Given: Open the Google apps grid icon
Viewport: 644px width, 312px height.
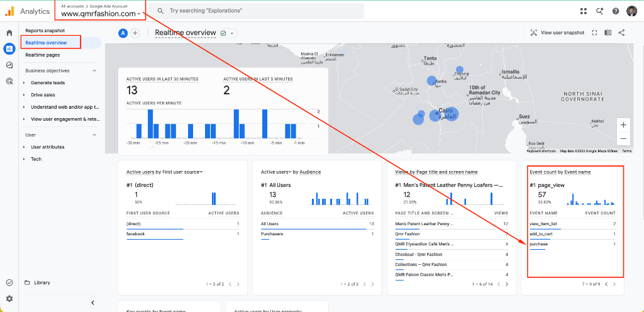Looking at the screenshot, I should coord(584,11).
